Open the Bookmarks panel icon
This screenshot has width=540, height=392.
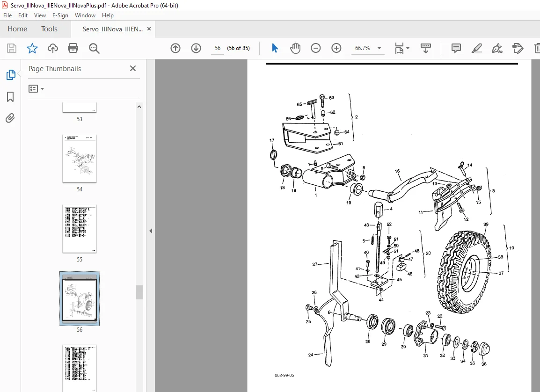pyautogui.click(x=10, y=97)
